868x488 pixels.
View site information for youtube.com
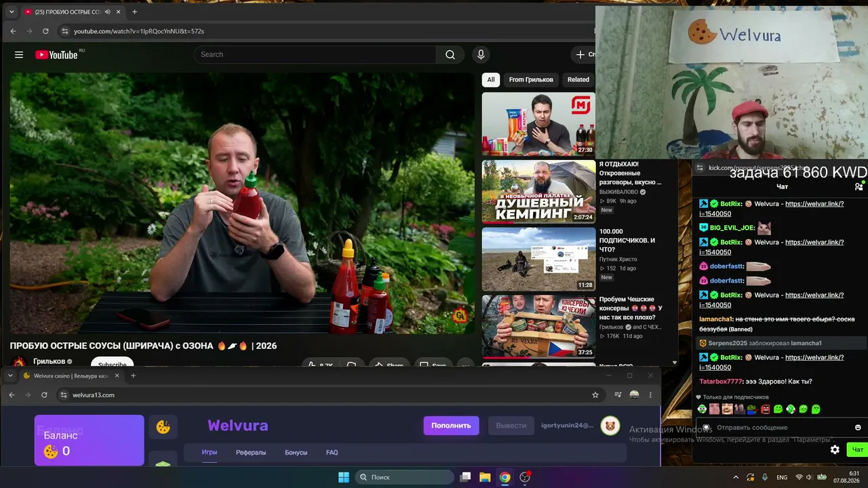(x=65, y=31)
